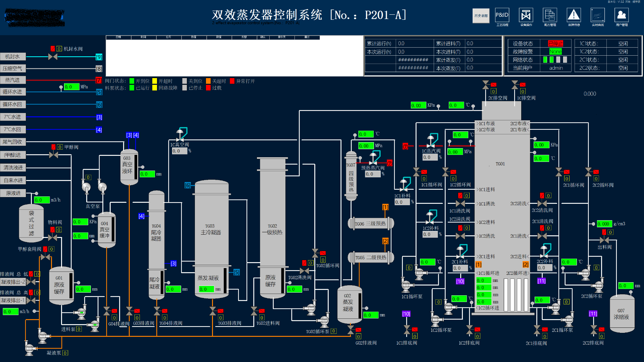Open the 用户管理 user page

pyautogui.click(x=622, y=17)
